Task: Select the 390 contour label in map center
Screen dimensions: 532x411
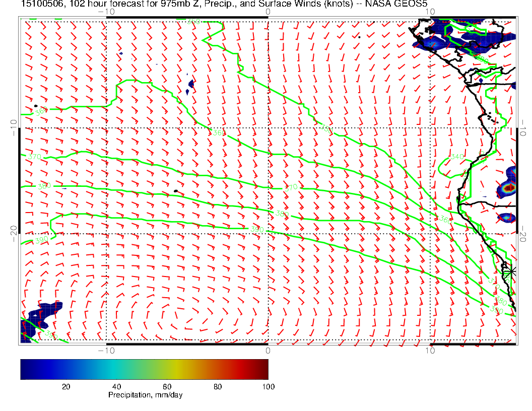Action: click(257, 229)
